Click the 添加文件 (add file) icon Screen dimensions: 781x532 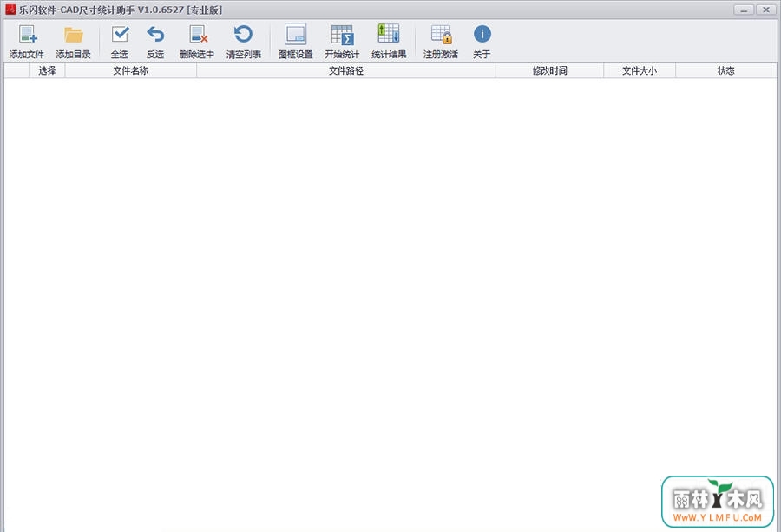tap(28, 35)
